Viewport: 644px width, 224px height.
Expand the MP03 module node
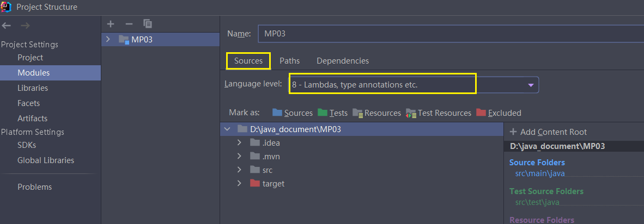(x=108, y=39)
